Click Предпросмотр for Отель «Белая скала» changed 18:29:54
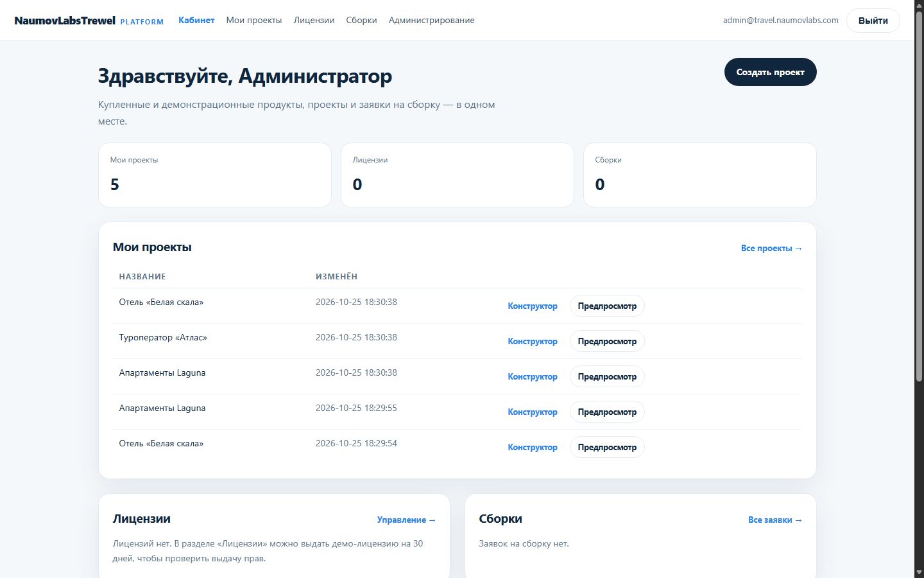 [x=607, y=448]
